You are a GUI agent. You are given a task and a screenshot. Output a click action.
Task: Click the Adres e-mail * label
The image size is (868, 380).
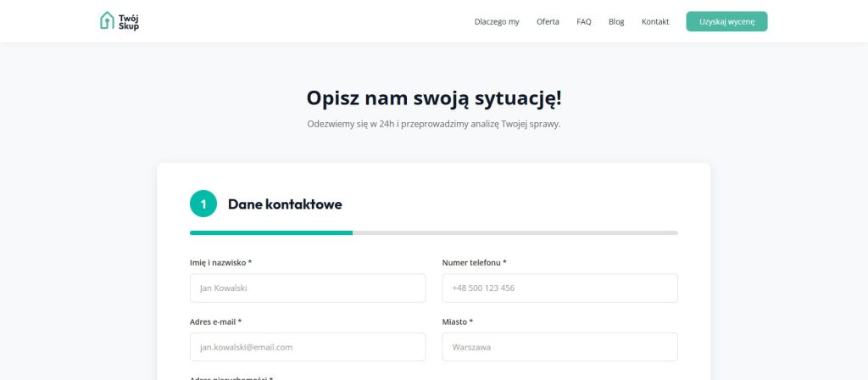click(x=215, y=321)
